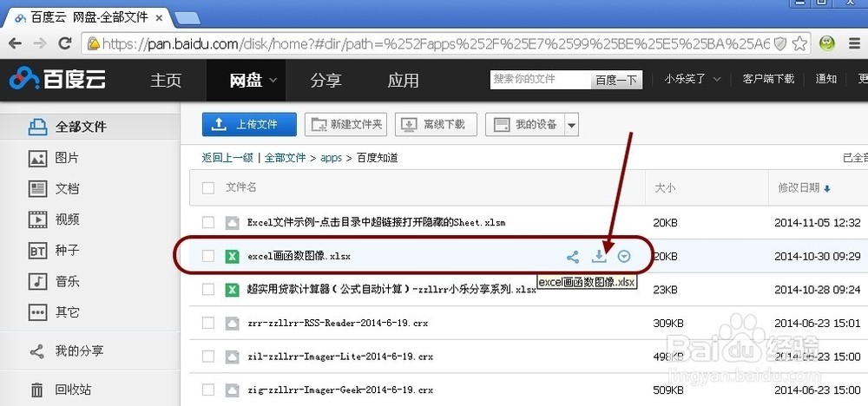The height and width of the screenshot is (406, 868).
Task: Click file icon of zrr-zzllrr-RSS-Reader crx
Action: coord(232,323)
